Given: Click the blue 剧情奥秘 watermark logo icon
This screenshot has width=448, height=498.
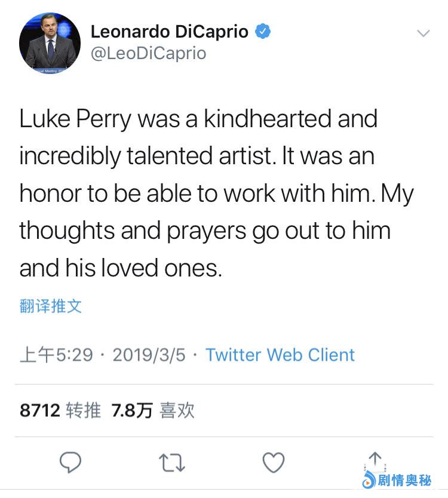Looking at the screenshot, I should click(369, 479).
